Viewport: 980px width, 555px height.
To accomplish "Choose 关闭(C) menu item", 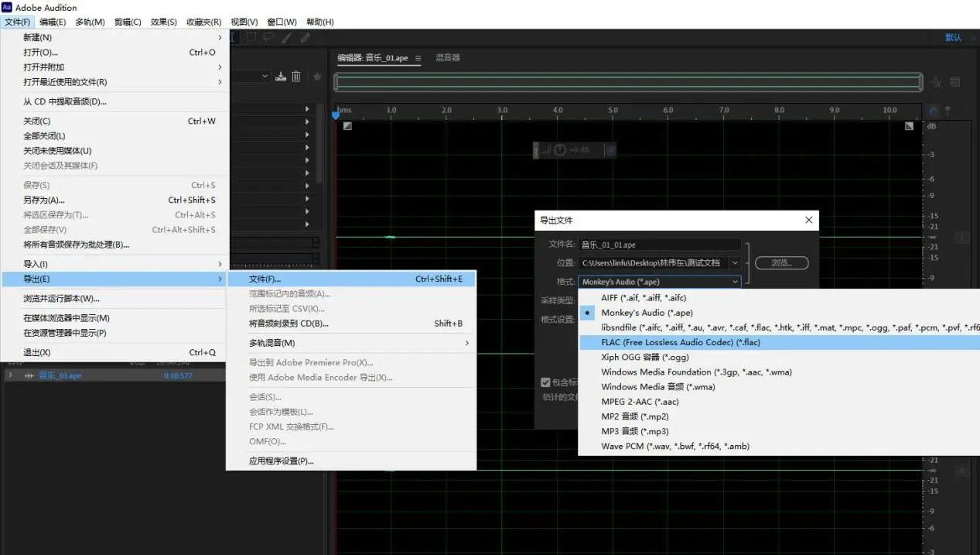I will tap(114, 121).
